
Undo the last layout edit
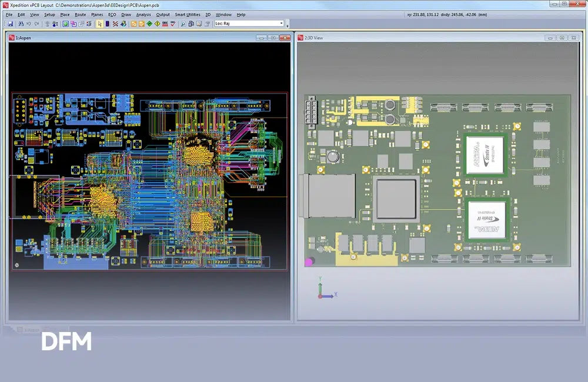pyautogui.click(x=28, y=24)
